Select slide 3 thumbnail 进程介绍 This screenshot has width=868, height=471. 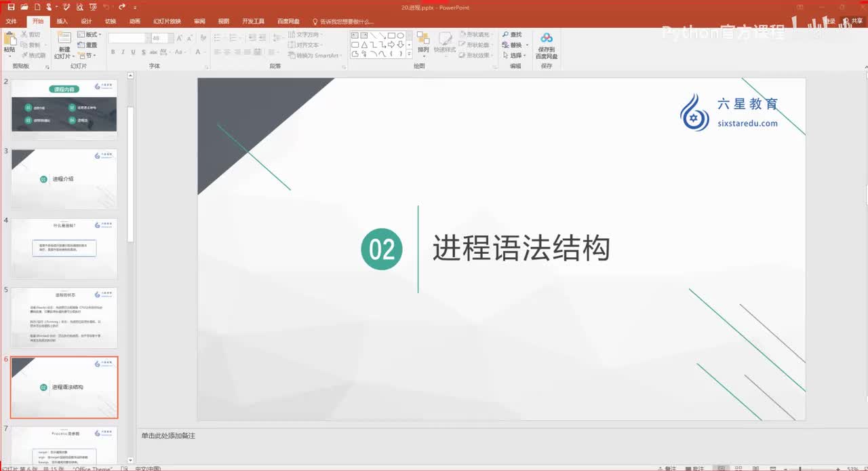pyautogui.click(x=64, y=179)
